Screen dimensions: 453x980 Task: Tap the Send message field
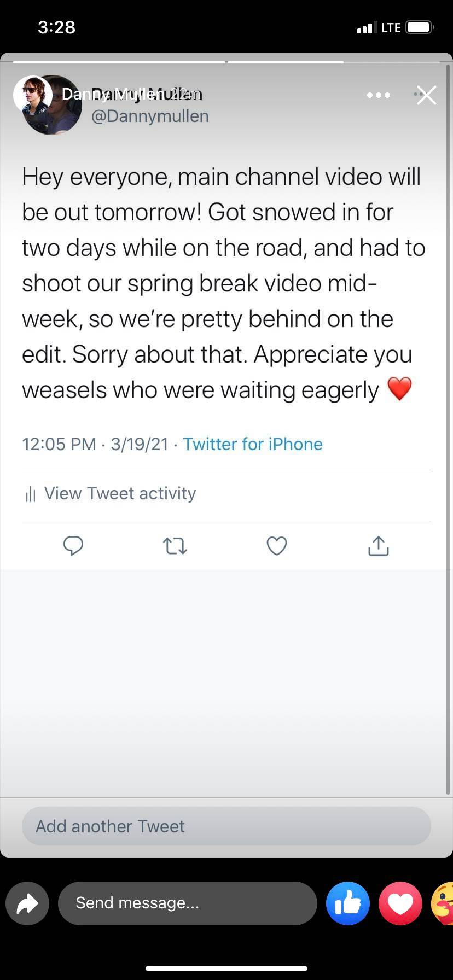188,903
